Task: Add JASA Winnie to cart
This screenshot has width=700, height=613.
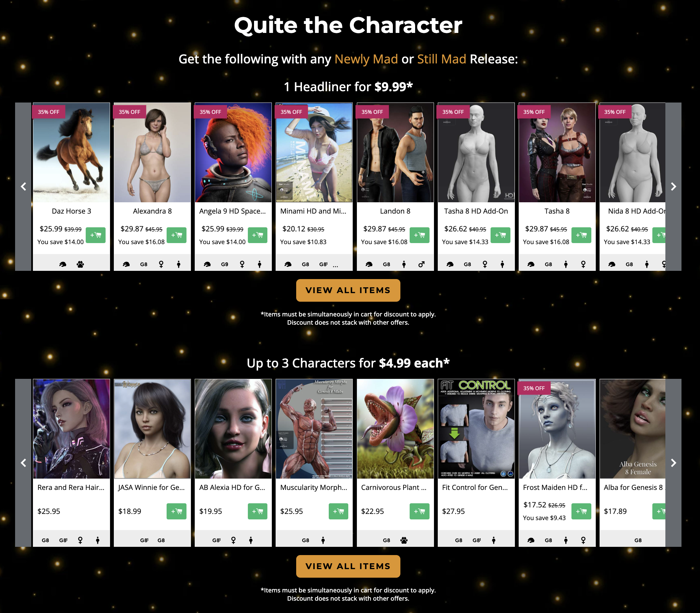Action: tap(176, 511)
